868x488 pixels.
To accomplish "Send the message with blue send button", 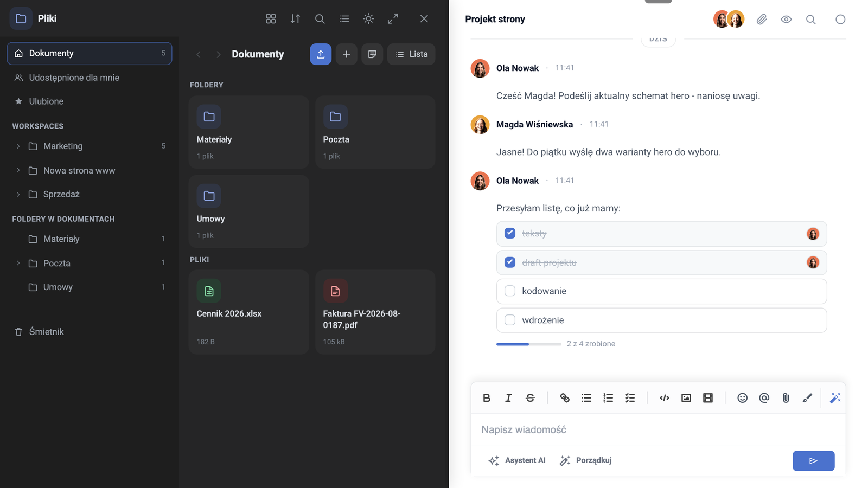I will [x=813, y=461].
